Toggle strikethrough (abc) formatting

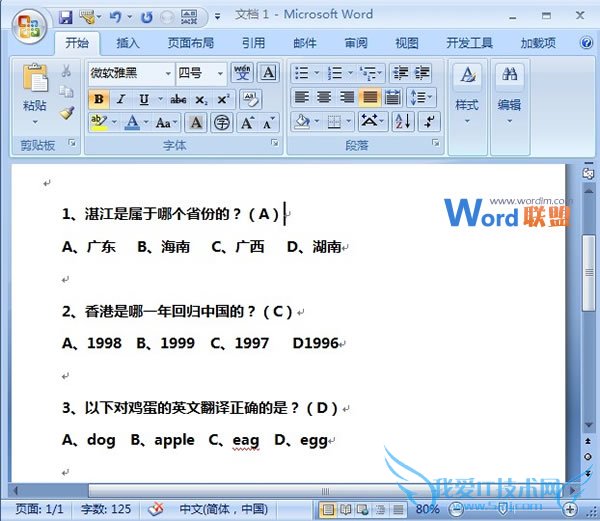coord(178,99)
